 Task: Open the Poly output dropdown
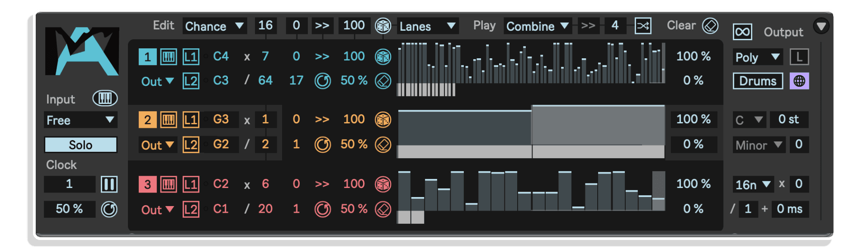[x=758, y=57]
